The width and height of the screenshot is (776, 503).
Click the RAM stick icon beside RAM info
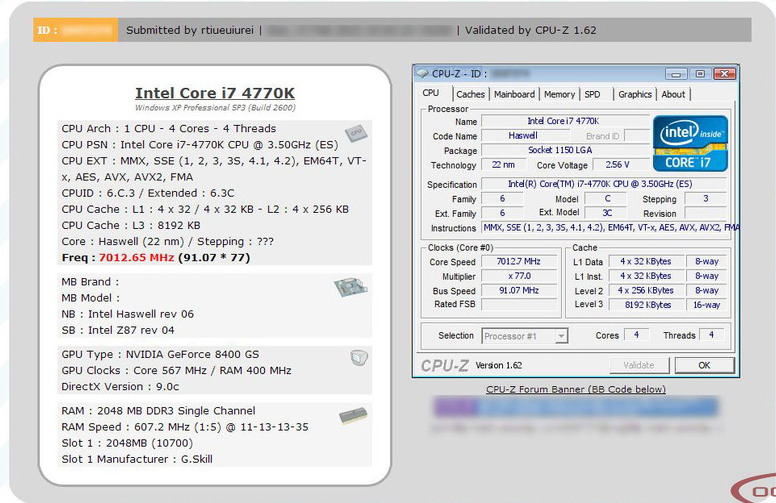pyautogui.click(x=353, y=415)
